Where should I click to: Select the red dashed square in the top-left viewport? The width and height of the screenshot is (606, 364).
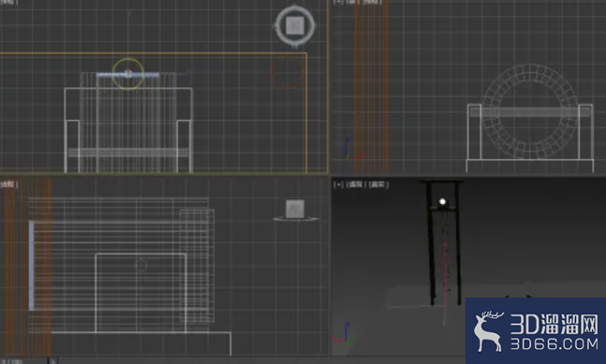(x=287, y=73)
